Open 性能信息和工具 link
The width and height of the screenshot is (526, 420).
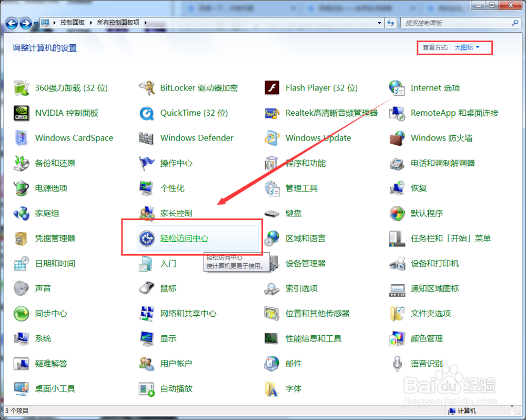313,338
